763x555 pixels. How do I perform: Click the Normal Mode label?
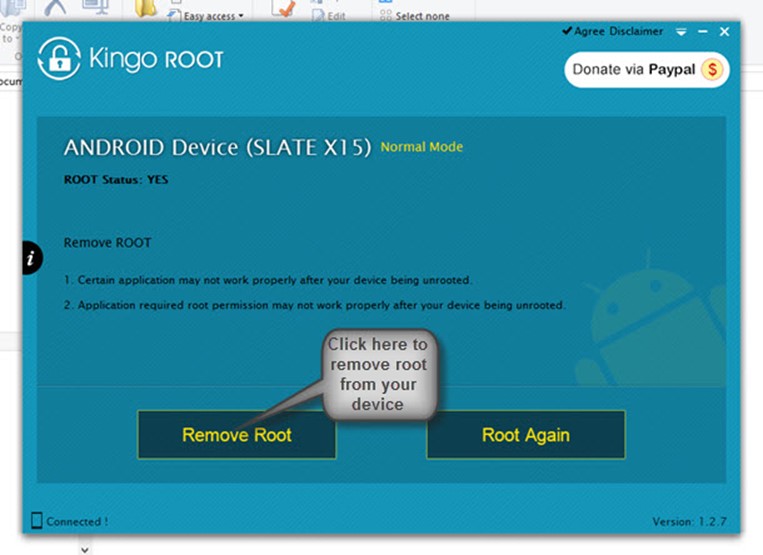tap(421, 147)
